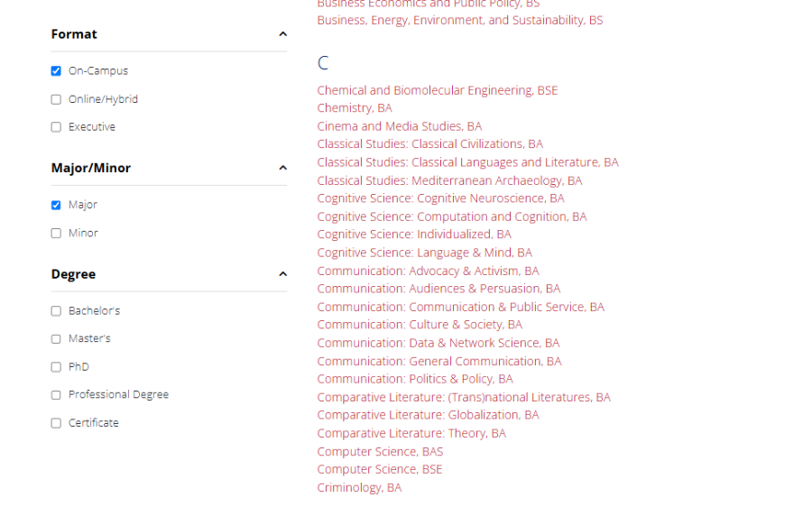
Task: Collapse the Major/Minor filter section
Action: pos(282,168)
